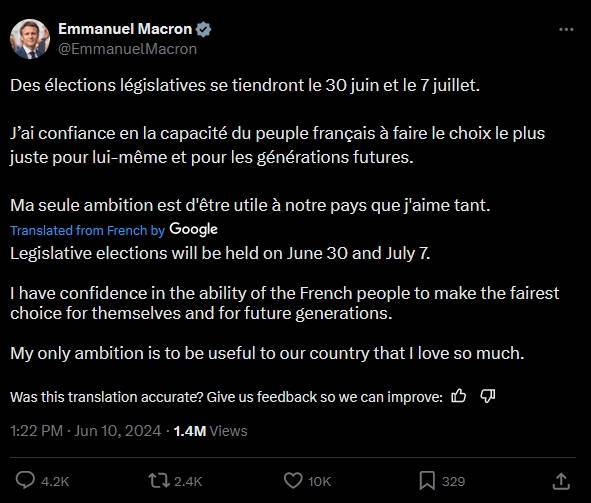The image size is (591, 503).
Task: View the 1.4M Views analytics
Action: [x=210, y=431]
